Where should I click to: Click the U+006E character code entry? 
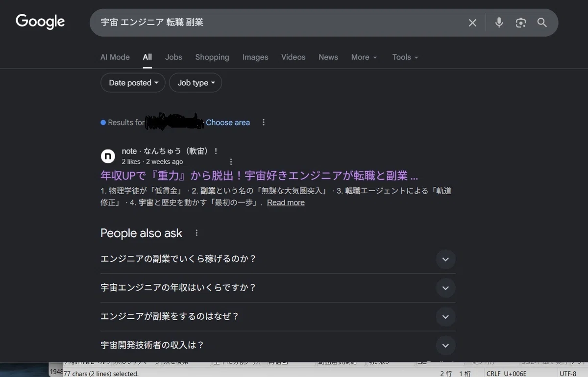tap(515, 374)
